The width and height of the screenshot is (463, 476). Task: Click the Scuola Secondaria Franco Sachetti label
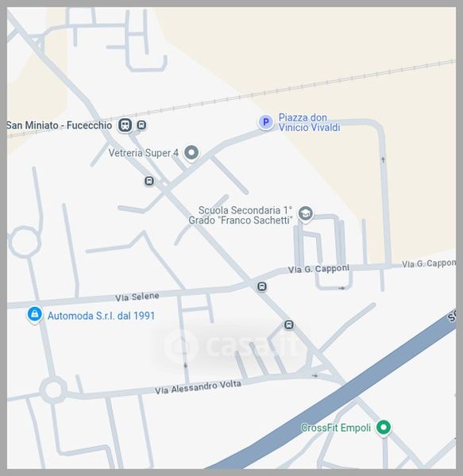(x=241, y=215)
